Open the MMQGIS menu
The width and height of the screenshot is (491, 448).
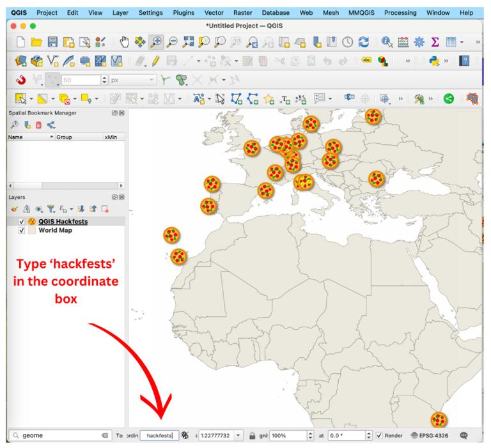[361, 13]
